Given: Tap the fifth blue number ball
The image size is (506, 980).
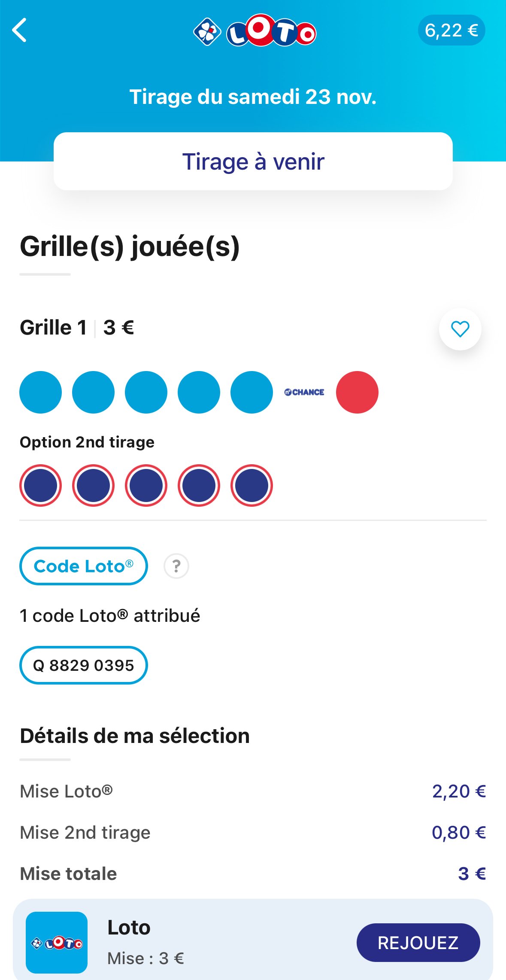Looking at the screenshot, I should point(251,392).
